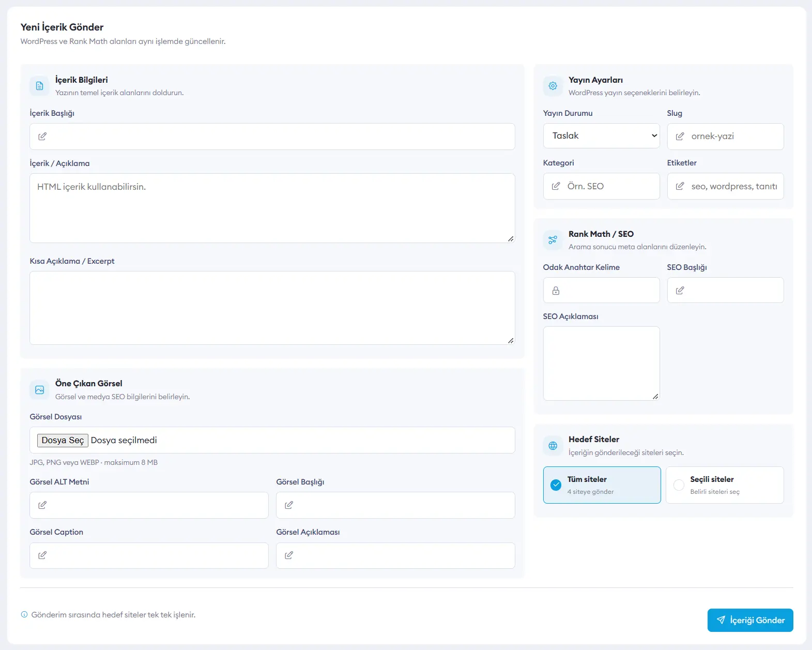Click the Rank Math / SEO share icon
Screen dimensions: 812x650
(x=553, y=240)
